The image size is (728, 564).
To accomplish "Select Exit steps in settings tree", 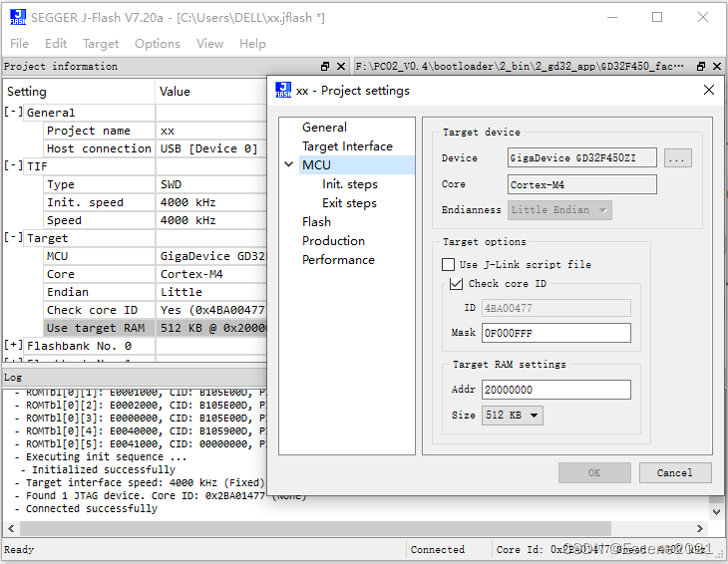I will [x=349, y=203].
